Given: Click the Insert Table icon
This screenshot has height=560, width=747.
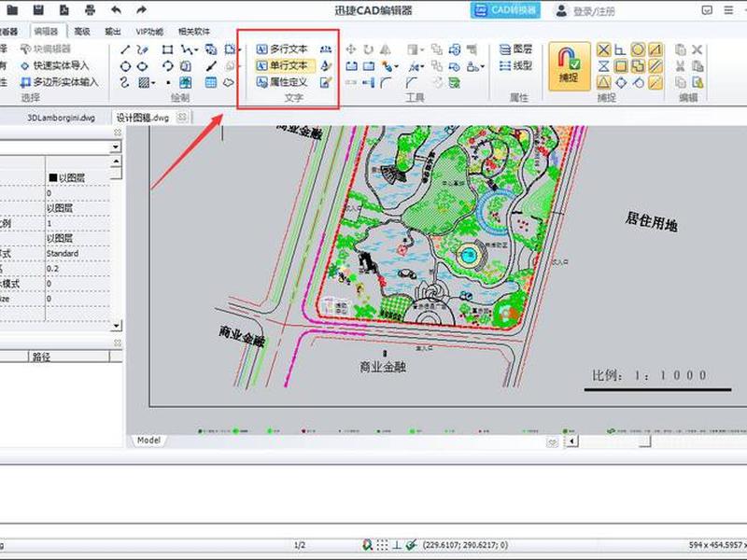Looking at the screenshot, I should pyautogui.click(x=211, y=82).
